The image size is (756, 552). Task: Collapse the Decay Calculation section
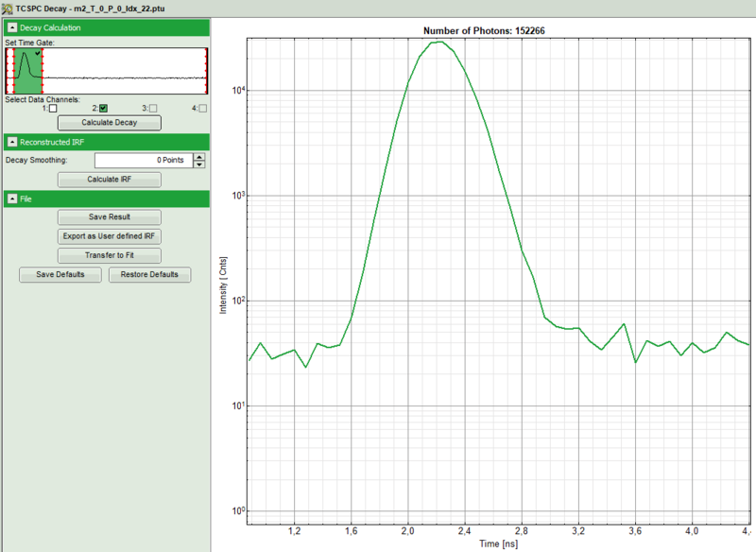pos(12,28)
